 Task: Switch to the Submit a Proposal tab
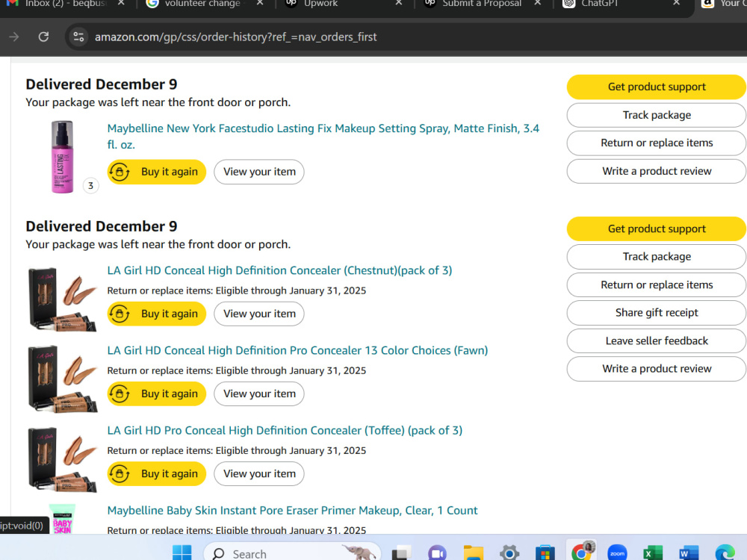point(481,4)
